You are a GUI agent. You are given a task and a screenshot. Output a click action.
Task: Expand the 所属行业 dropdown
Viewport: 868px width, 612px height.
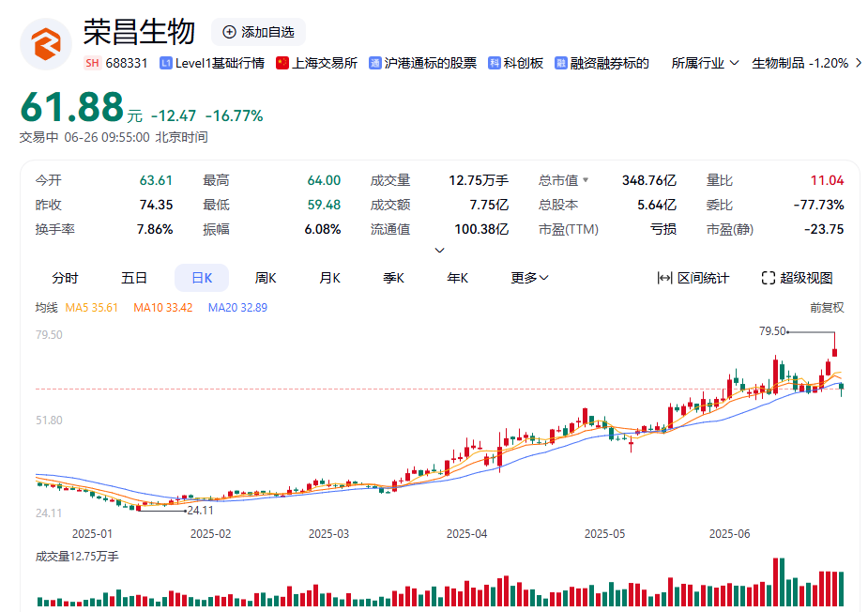705,63
